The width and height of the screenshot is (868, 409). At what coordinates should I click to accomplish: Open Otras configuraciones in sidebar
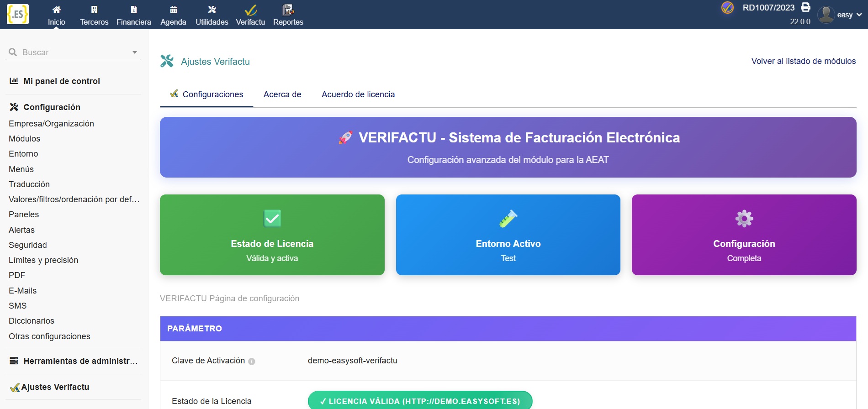(x=49, y=336)
